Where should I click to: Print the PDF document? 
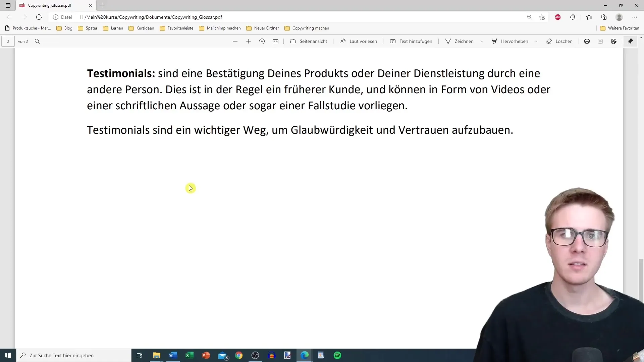point(587,41)
